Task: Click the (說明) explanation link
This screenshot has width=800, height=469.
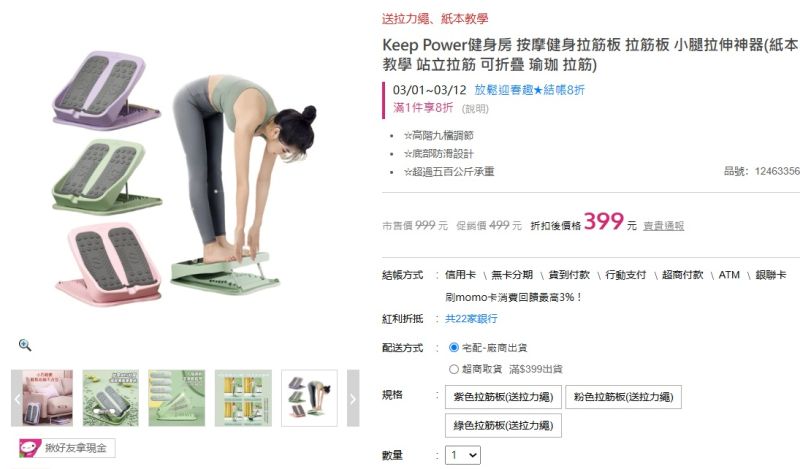Action: (475, 109)
